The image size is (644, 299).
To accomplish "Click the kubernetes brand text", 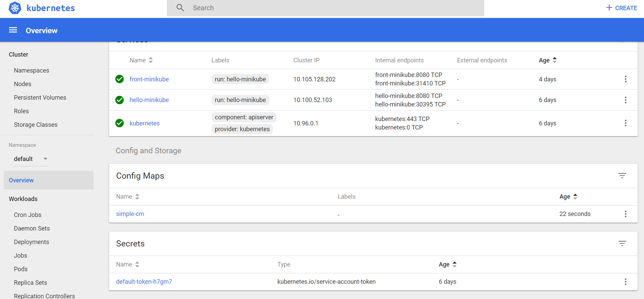I will (x=51, y=8).
